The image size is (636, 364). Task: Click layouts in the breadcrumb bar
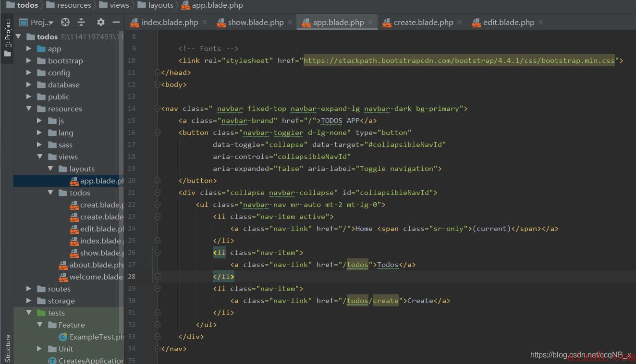(155, 5)
